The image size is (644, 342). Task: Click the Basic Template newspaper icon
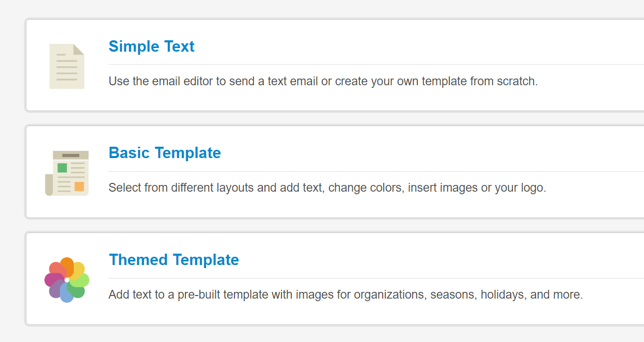67,173
